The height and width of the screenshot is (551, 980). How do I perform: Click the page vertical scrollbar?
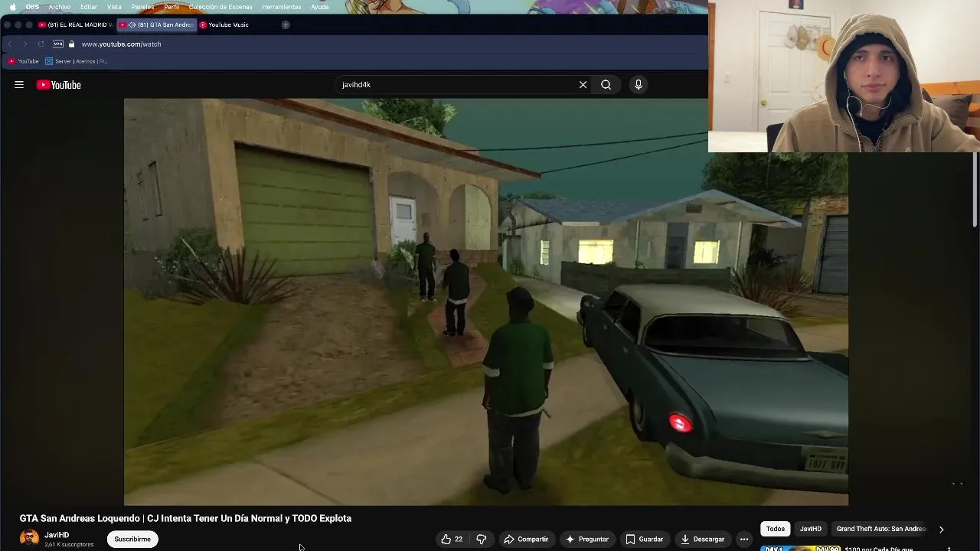(x=975, y=190)
